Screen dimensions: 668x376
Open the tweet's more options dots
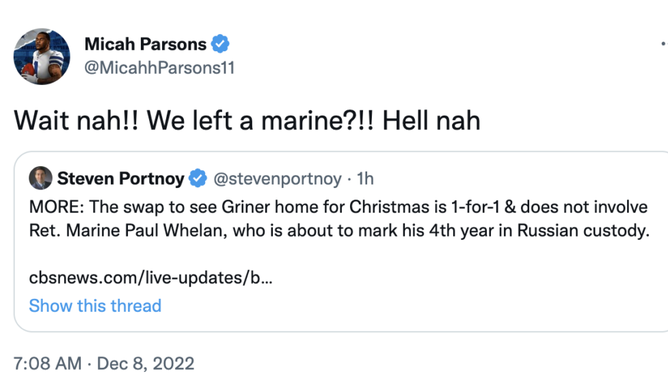[x=664, y=44]
